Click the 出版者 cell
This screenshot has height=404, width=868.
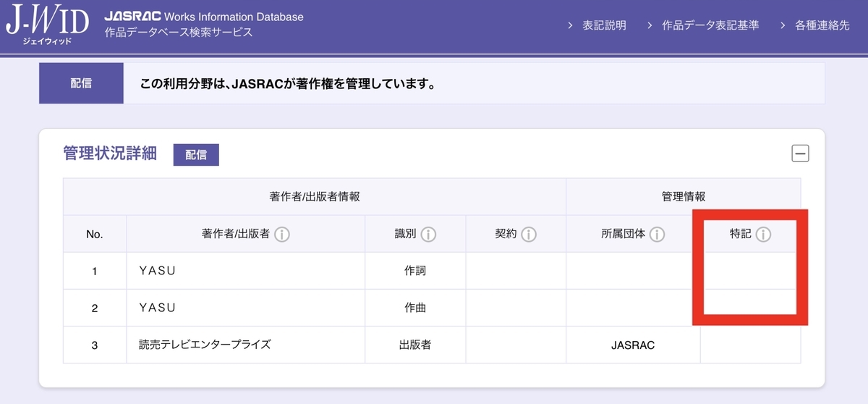415,345
